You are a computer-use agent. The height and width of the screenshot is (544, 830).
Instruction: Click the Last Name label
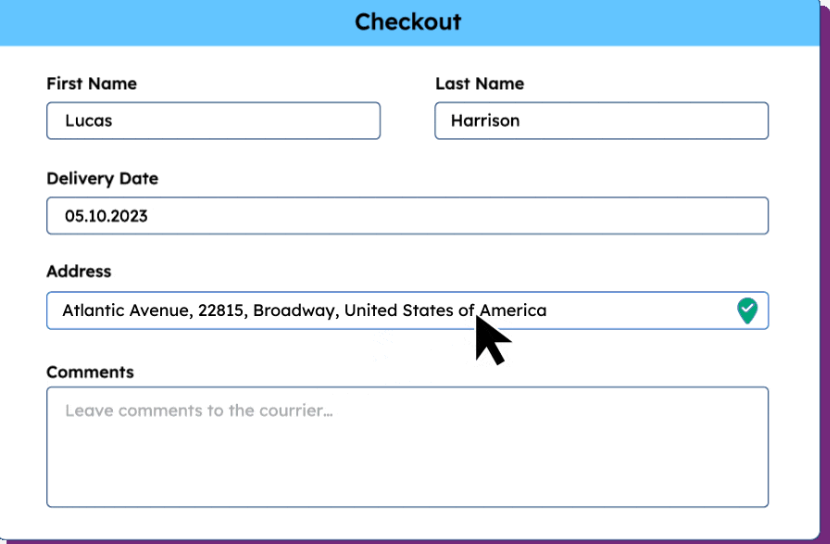tap(479, 84)
